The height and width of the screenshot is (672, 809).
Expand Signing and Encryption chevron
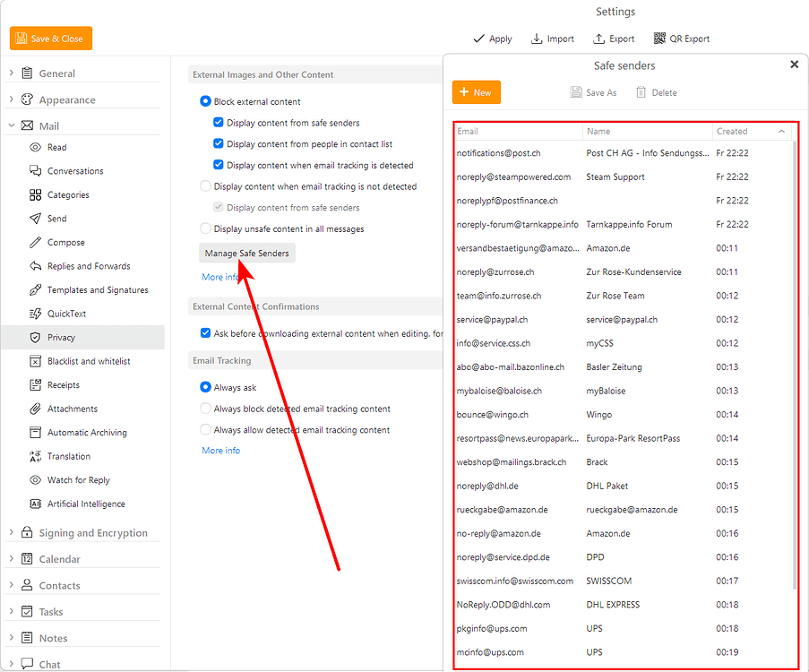click(x=12, y=532)
